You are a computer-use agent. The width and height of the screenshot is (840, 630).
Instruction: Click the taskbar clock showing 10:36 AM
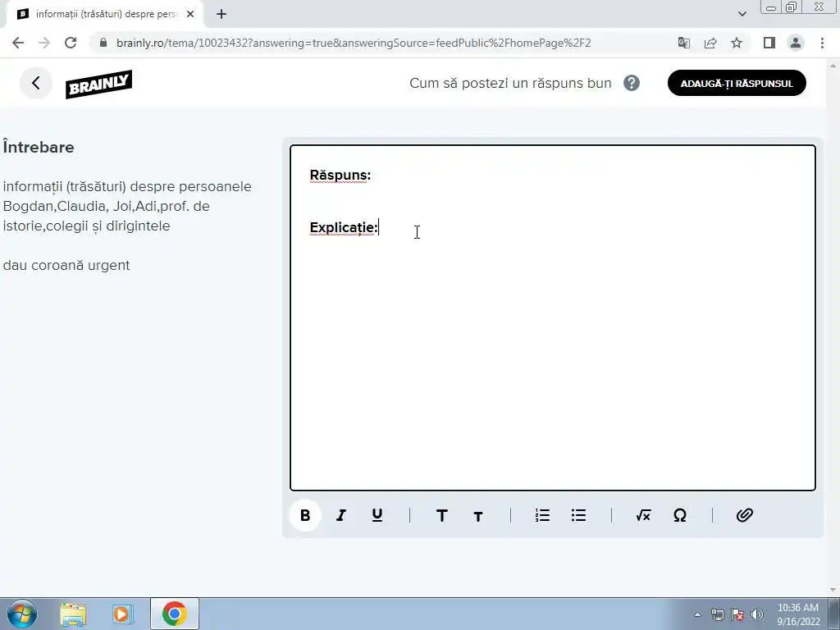click(797, 614)
